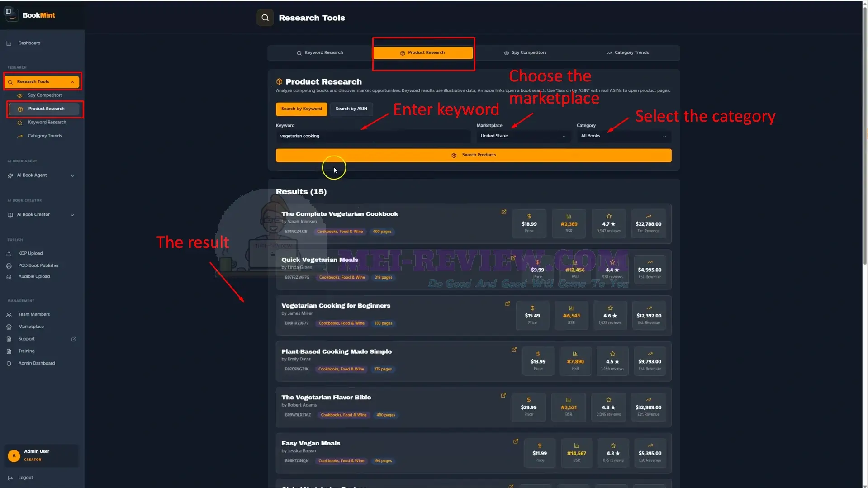
Task: Click the page vertical scrollbar
Action: (x=865, y=136)
